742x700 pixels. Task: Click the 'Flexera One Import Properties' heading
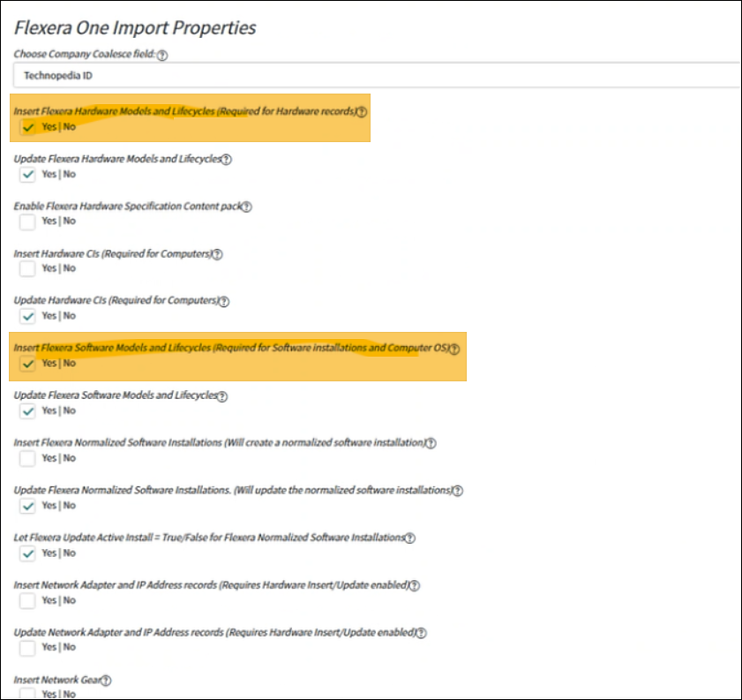click(x=135, y=27)
